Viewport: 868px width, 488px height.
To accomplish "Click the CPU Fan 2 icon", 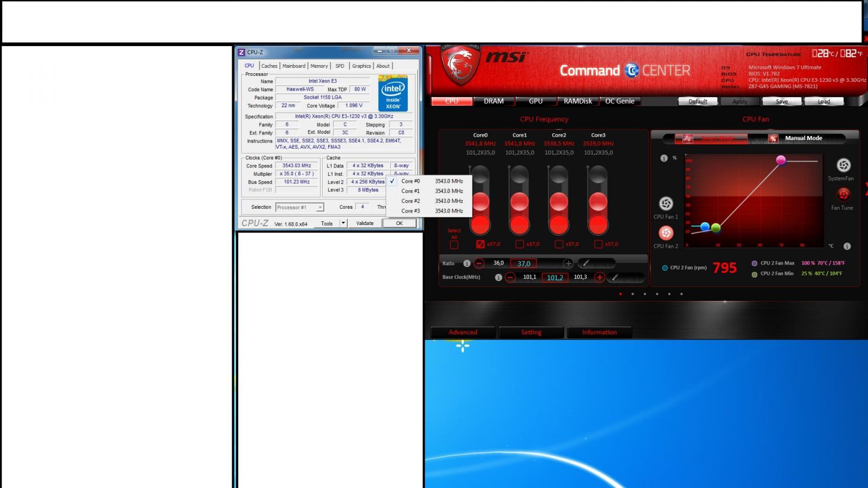I will click(666, 233).
